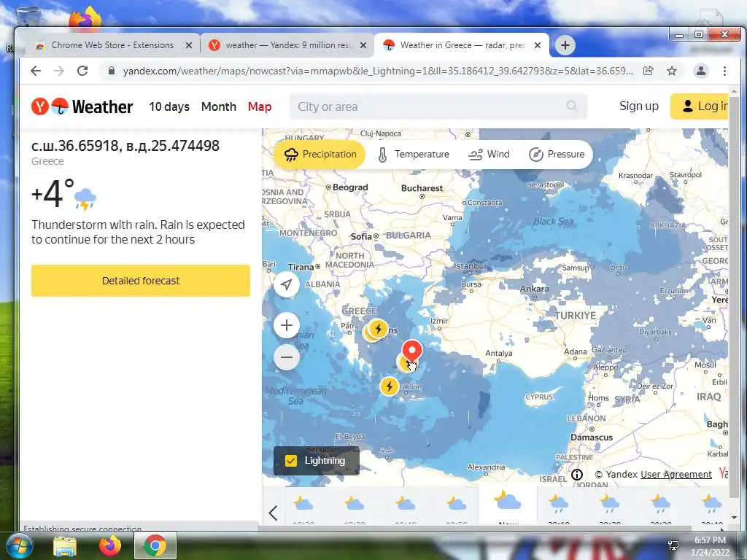This screenshot has height=560, width=747.
Task: Click Ankara label on map
Action: tap(534, 289)
